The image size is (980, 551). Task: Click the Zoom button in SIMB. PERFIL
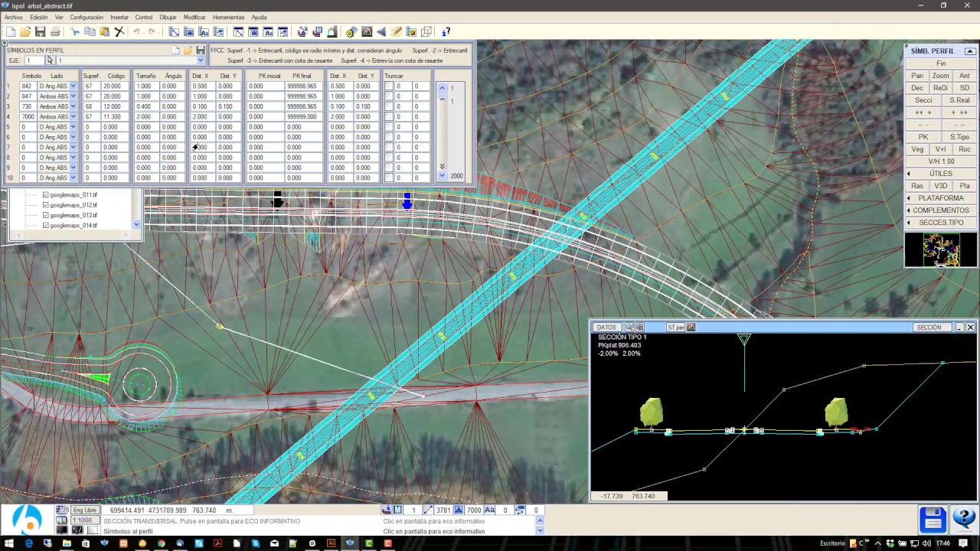click(940, 76)
